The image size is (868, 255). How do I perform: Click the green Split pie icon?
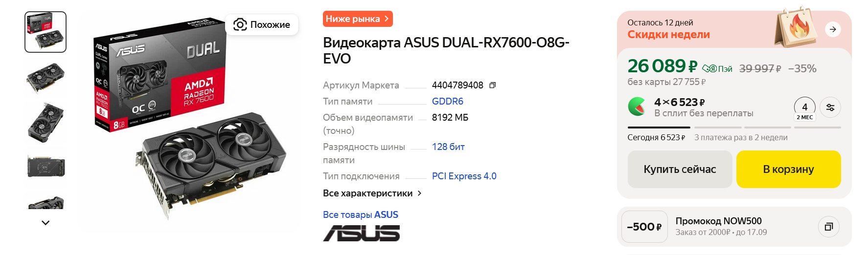pos(637,106)
